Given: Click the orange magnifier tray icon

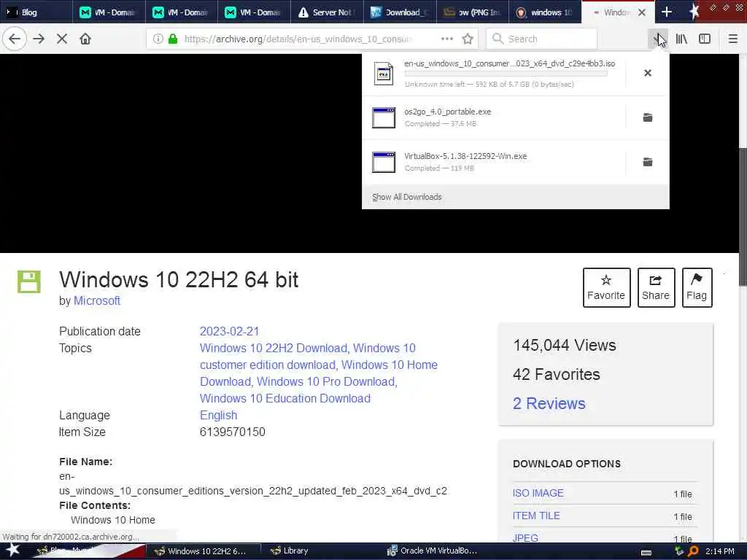Looking at the screenshot, I should point(693,551).
